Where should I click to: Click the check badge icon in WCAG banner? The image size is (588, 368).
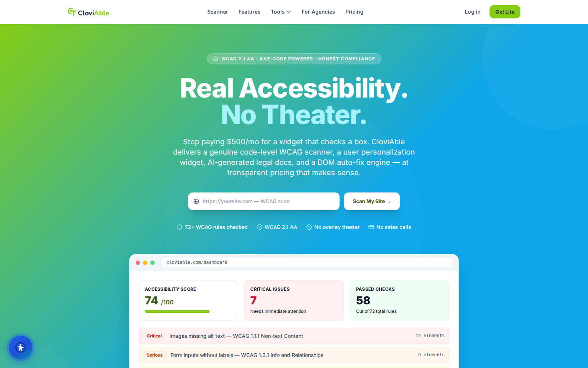(216, 59)
